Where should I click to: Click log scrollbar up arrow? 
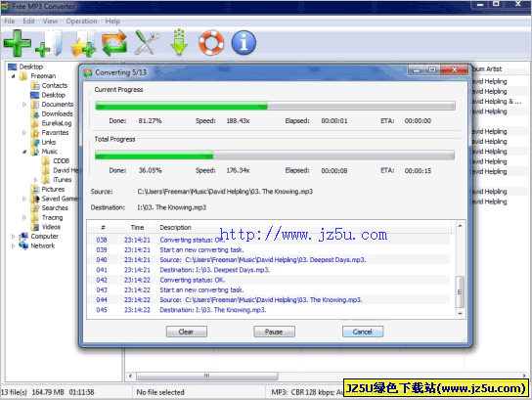point(460,226)
